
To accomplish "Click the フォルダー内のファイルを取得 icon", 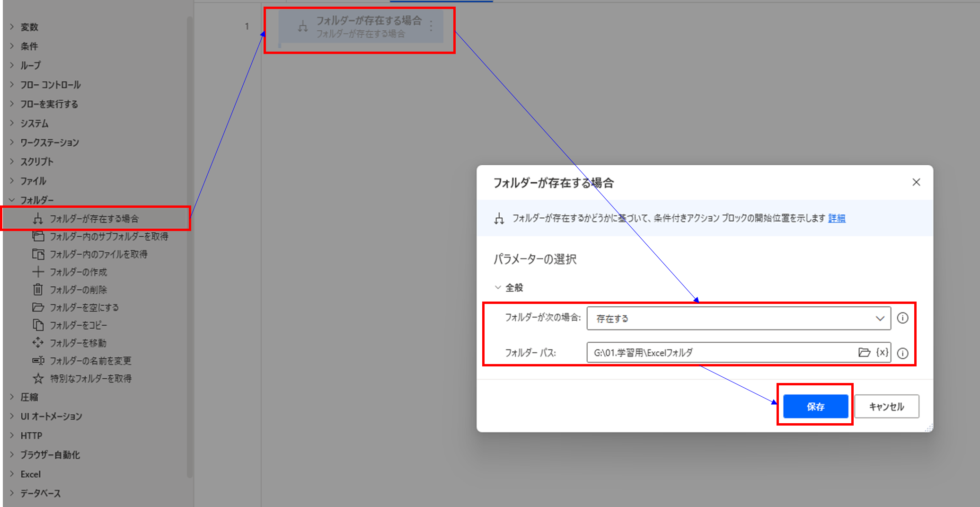I will [x=38, y=254].
